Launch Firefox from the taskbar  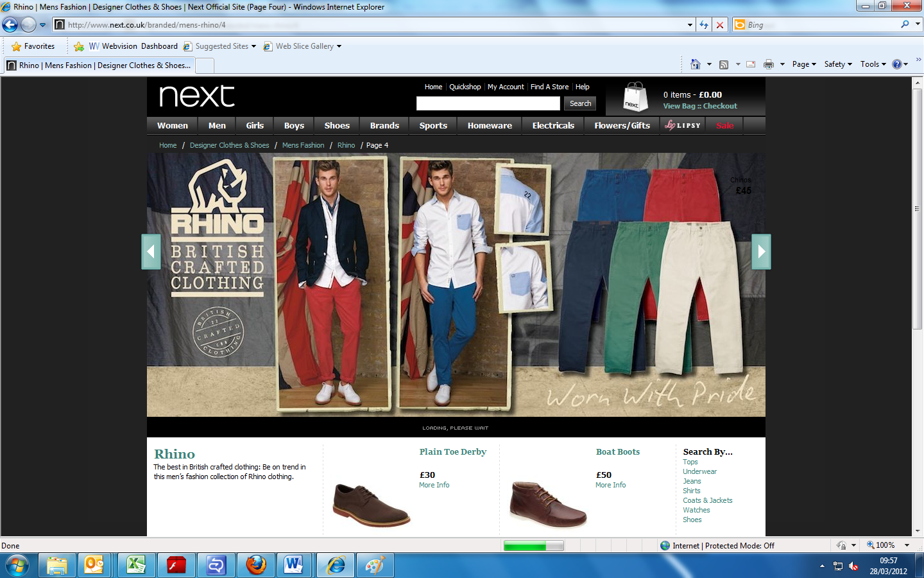coord(255,565)
